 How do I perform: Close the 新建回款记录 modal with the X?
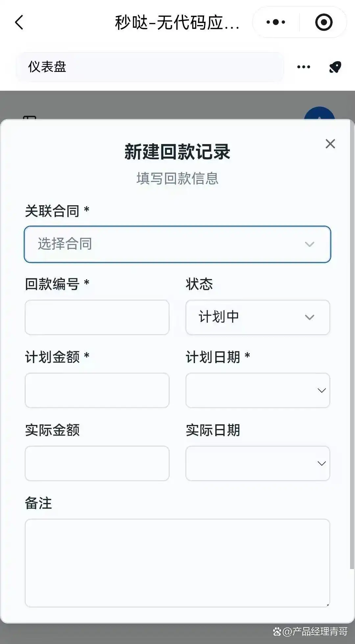pos(330,144)
